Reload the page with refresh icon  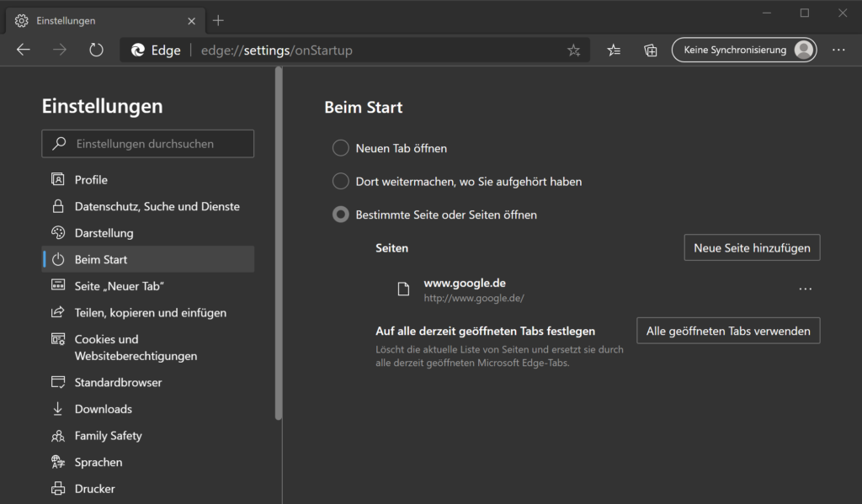point(96,50)
